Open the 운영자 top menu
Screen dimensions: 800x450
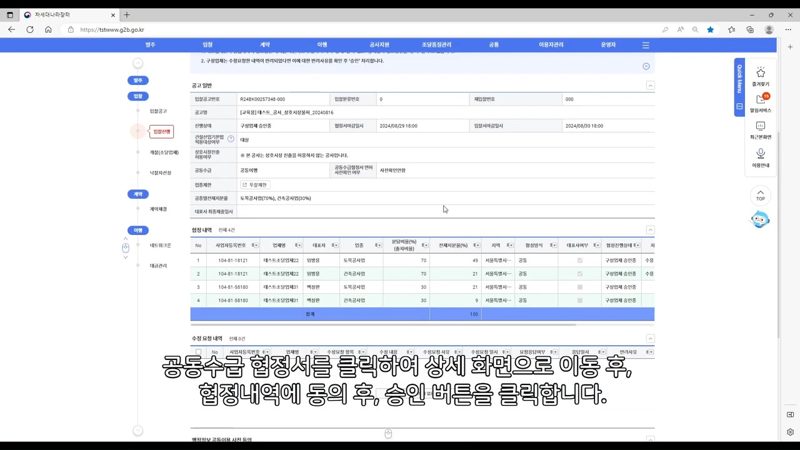pos(608,45)
